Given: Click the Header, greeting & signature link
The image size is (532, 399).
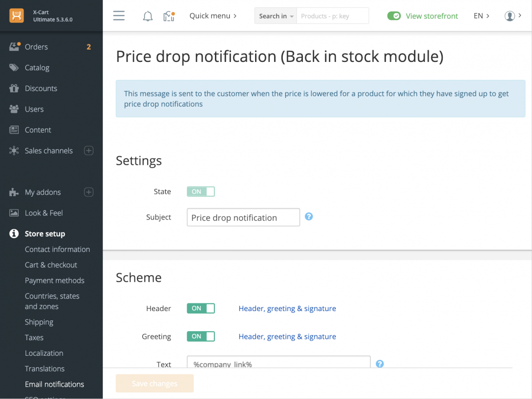Looking at the screenshot, I should pos(287,308).
